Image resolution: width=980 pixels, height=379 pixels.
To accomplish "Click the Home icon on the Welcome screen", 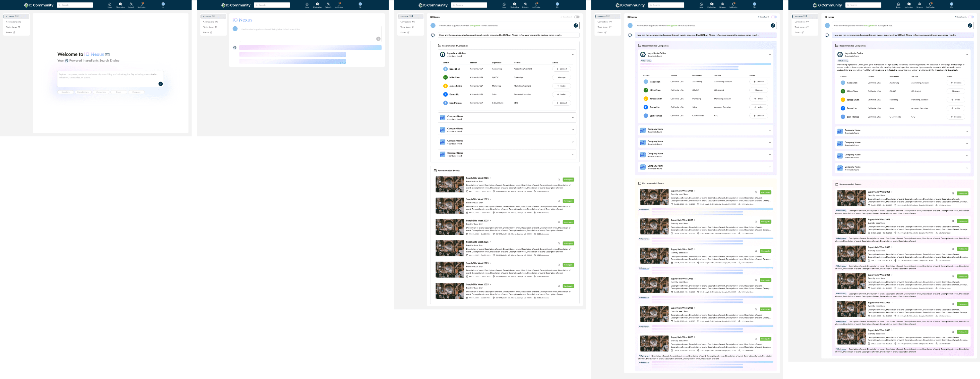I will [110, 4].
